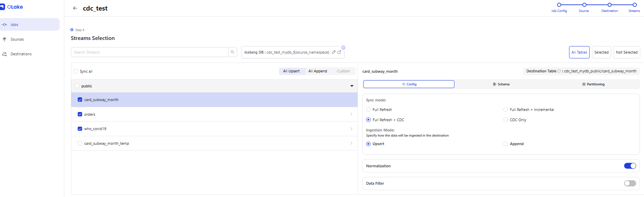Open Sources in the sidebar

coord(29,39)
